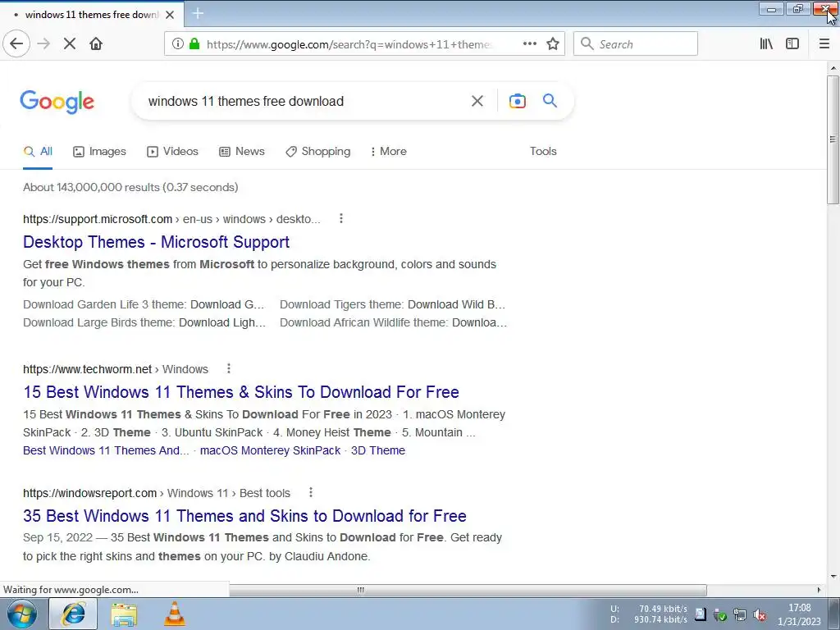
Task: Open 35 Best Windows 11 Themes link
Action: pyautogui.click(x=244, y=516)
